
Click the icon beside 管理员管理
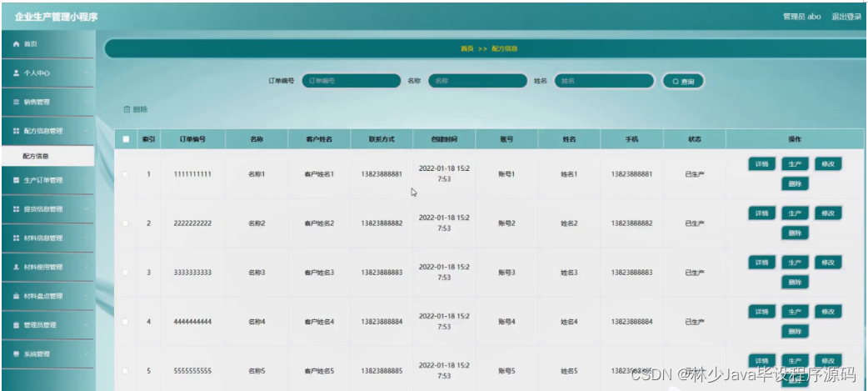coord(16,325)
